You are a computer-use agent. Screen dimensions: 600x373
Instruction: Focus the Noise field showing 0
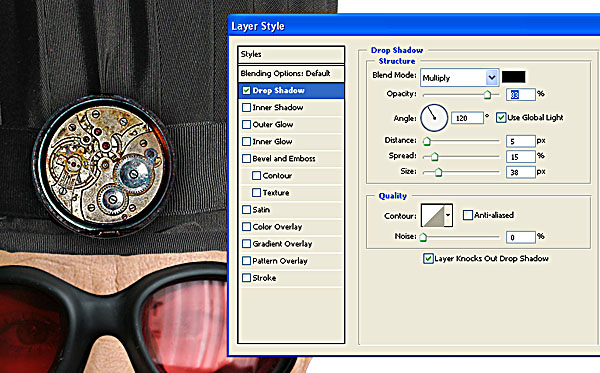click(520, 237)
